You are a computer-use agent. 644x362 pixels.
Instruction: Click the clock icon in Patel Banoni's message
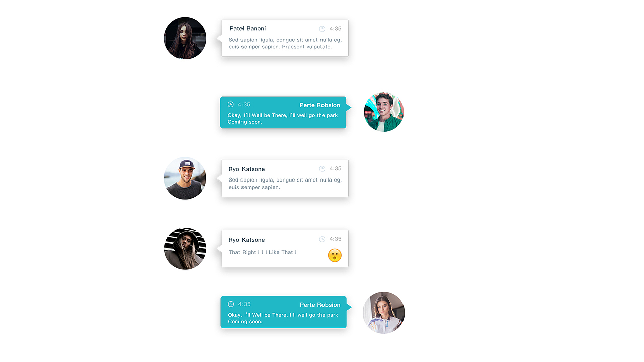point(322,29)
